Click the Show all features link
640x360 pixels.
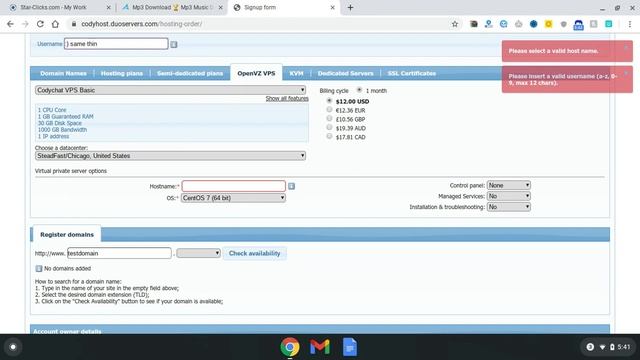click(287, 99)
